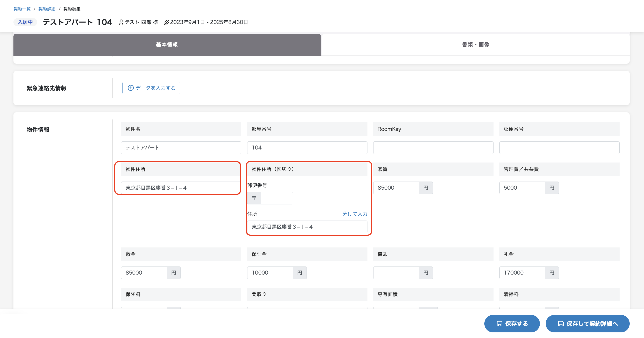Click the 物件住所（区切り） label
The image size is (644, 338).
[x=273, y=169]
